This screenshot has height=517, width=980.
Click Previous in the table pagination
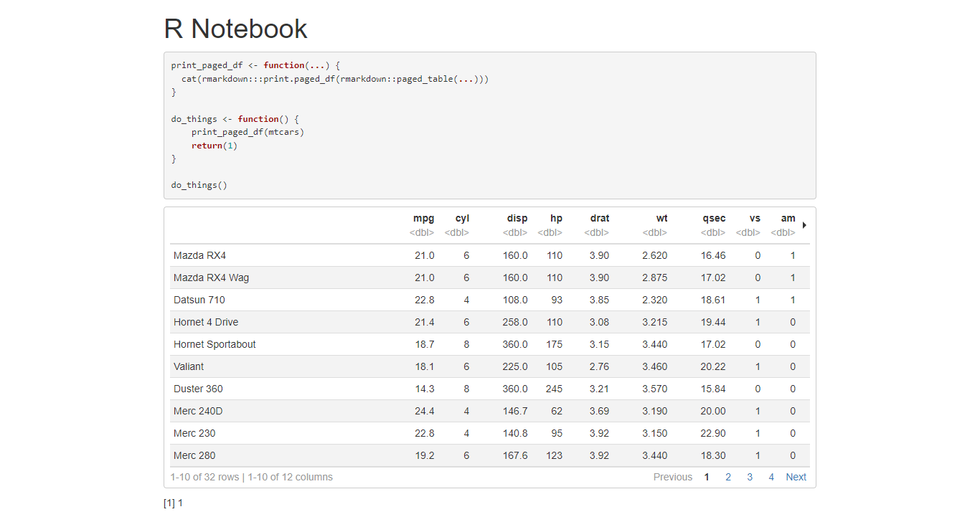click(x=673, y=476)
